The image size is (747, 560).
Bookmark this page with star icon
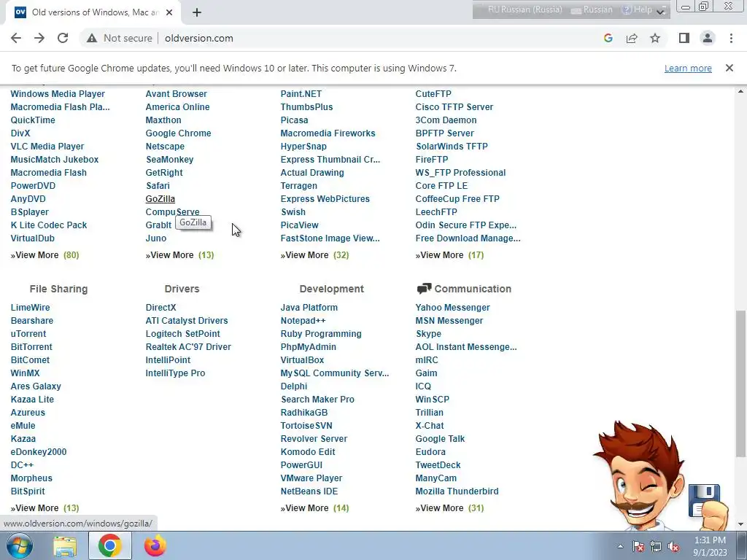[655, 38]
